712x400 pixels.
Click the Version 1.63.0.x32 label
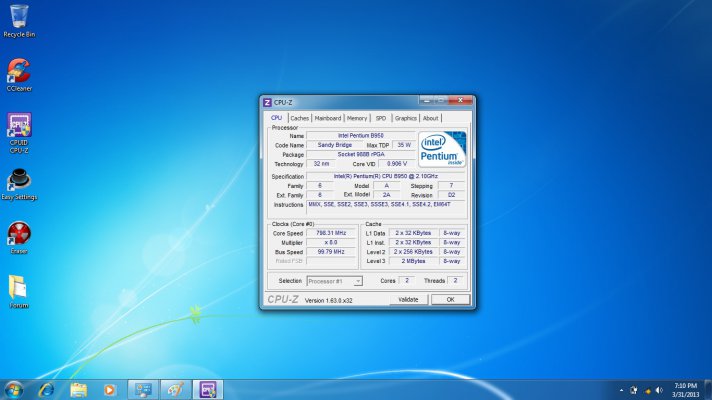[328, 301]
